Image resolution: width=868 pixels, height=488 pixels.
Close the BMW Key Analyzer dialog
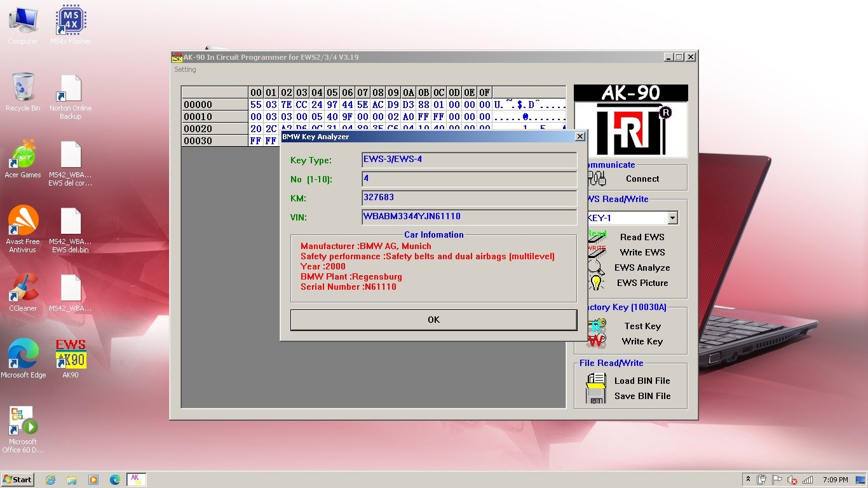(x=580, y=137)
